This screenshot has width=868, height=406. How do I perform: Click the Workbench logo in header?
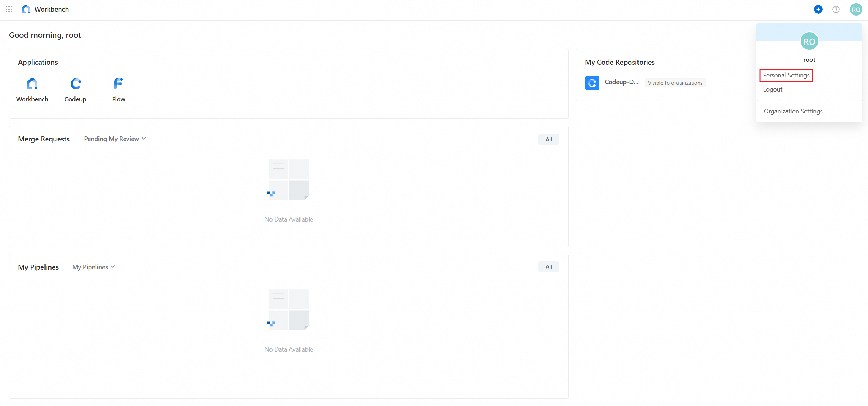click(26, 10)
